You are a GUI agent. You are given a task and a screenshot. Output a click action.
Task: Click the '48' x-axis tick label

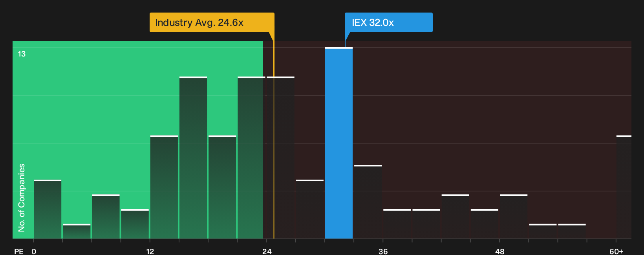[500, 251]
